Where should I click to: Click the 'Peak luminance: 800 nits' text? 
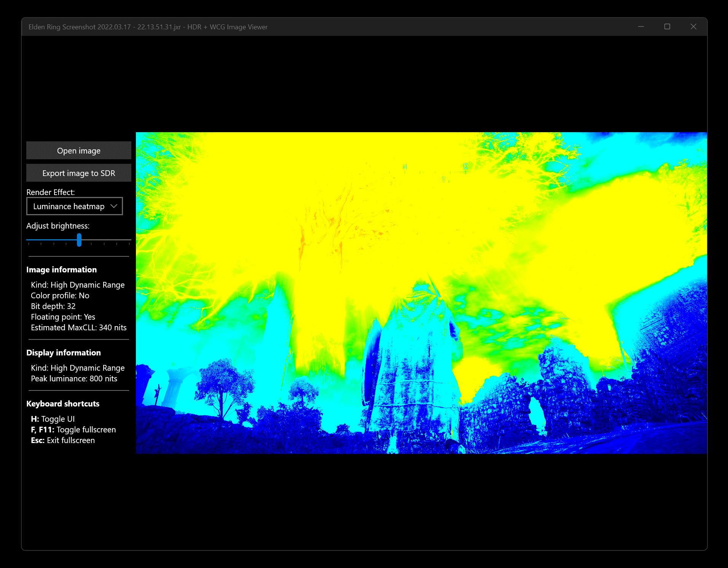(x=74, y=379)
